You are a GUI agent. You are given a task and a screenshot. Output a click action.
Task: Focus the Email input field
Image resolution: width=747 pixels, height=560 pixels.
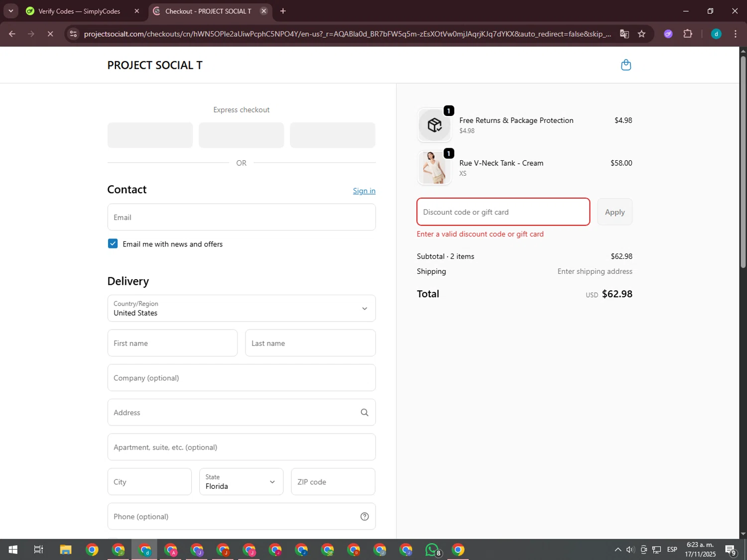[242, 217]
